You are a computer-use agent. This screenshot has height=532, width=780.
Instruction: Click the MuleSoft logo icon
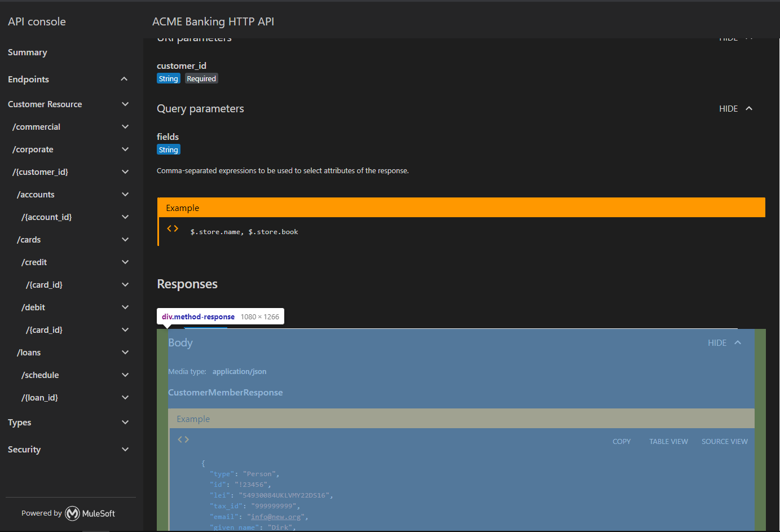click(72, 513)
